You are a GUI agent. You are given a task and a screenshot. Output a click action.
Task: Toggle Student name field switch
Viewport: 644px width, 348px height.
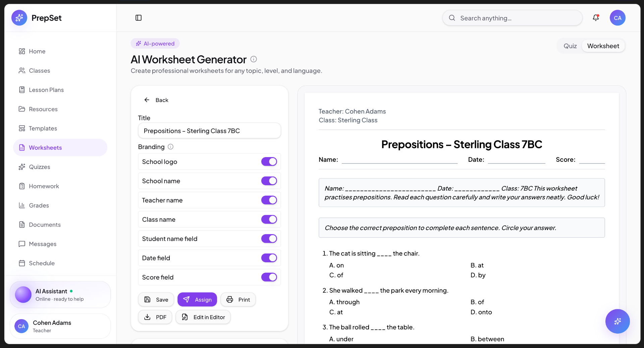point(269,239)
